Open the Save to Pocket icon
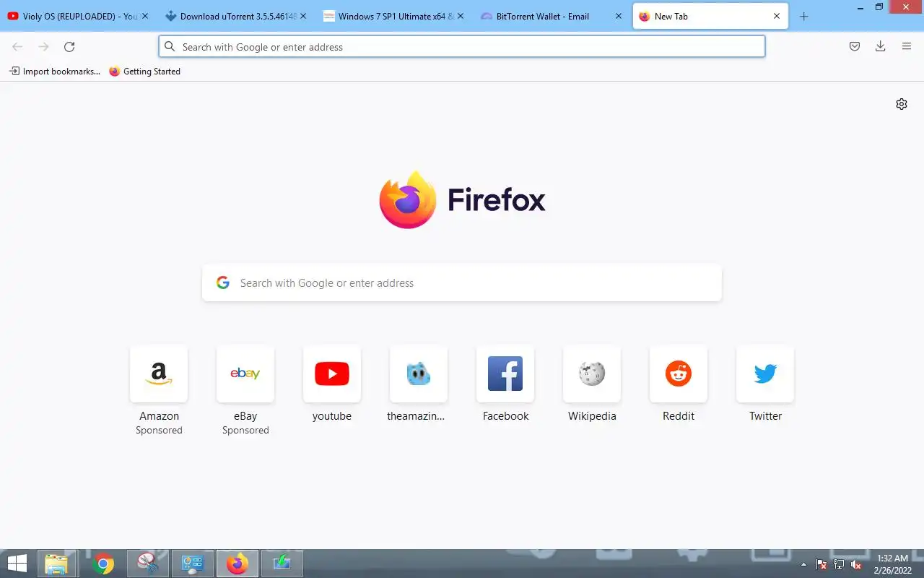924x578 pixels. pyautogui.click(x=855, y=47)
